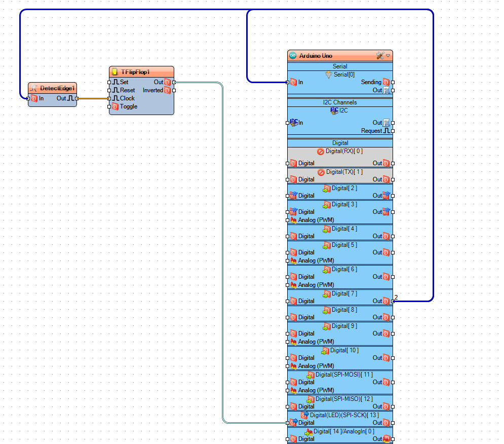Image resolution: width=504 pixels, height=444 pixels.
Task: Click the Digital[ 3 ] Analog (PWM) pin icon
Action: 293,220
